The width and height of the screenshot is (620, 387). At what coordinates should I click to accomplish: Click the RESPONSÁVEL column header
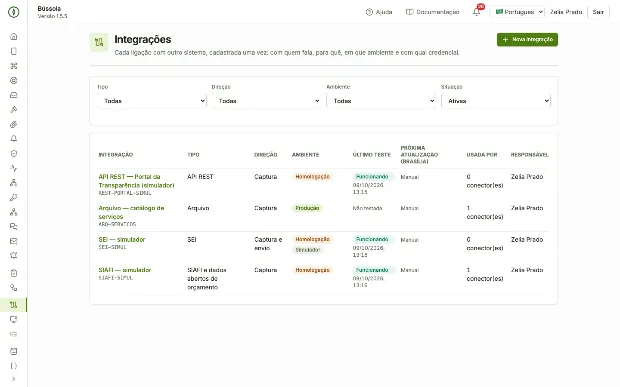[x=529, y=155]
